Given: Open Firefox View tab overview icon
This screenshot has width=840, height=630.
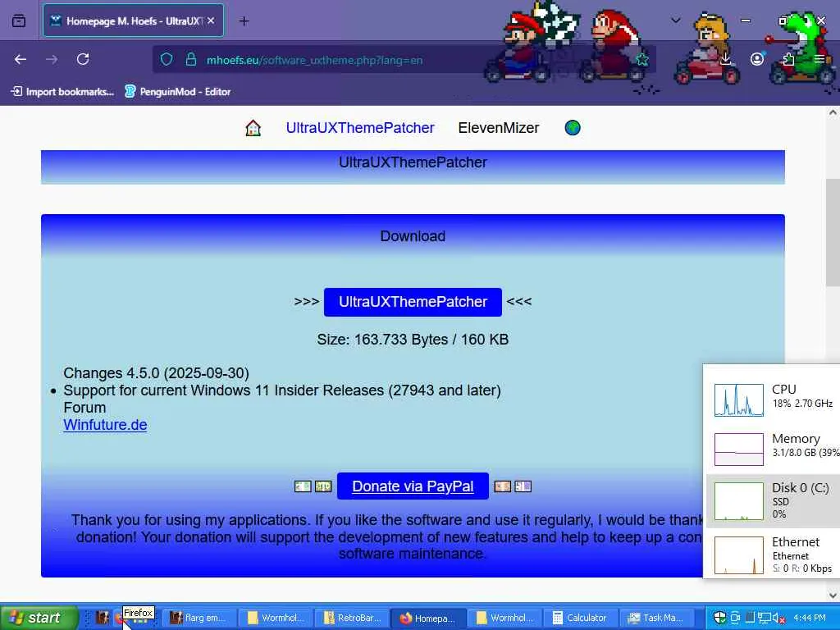Looking at the screenshot, I should [x=19, y=21].
